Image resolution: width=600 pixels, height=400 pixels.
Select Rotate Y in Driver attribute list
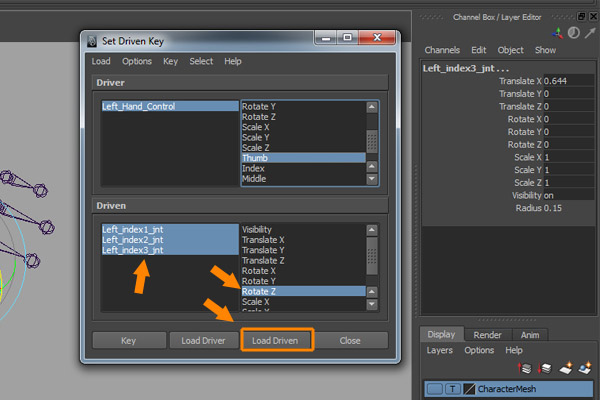[x=303, y=106]
